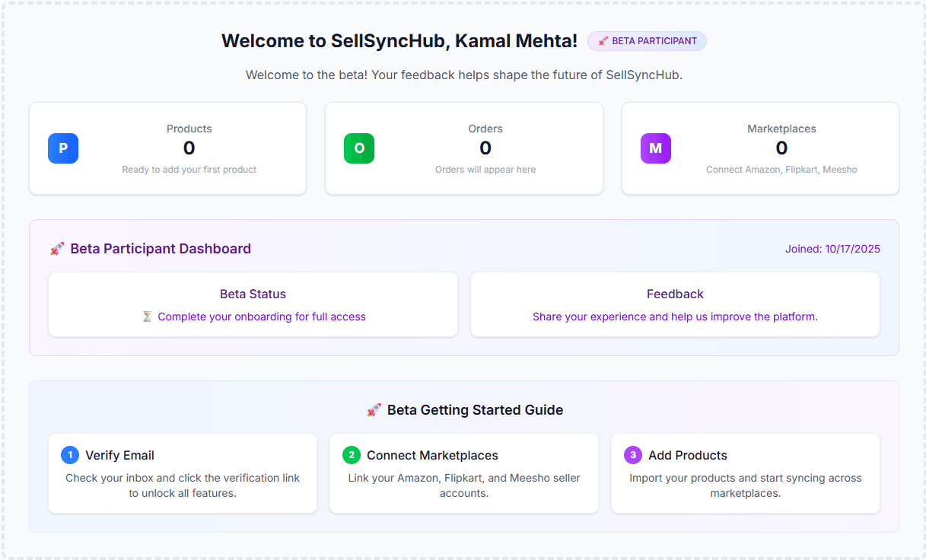Select the Connect Marketplaces step heading
The image size is (926, 560).
tap(432, 455)
